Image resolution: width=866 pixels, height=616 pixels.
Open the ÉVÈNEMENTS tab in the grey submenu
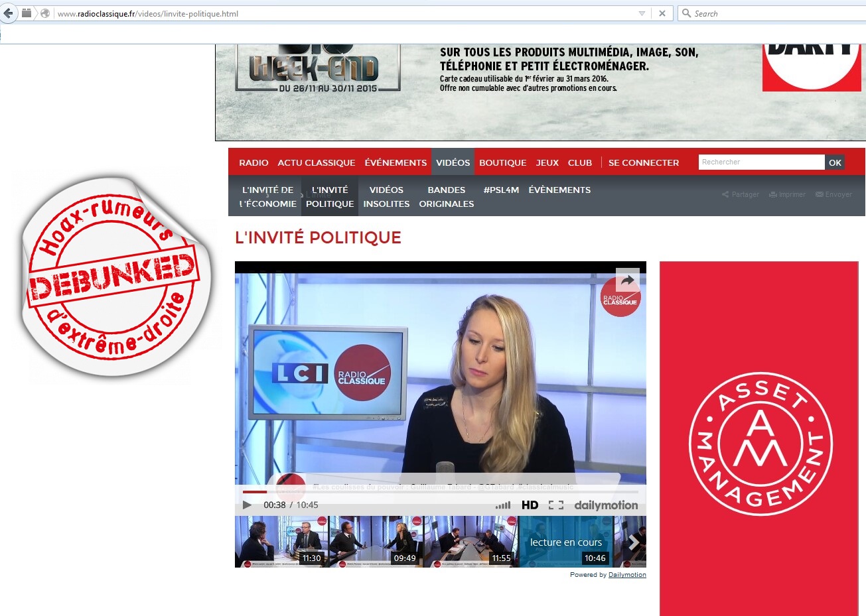559,190
